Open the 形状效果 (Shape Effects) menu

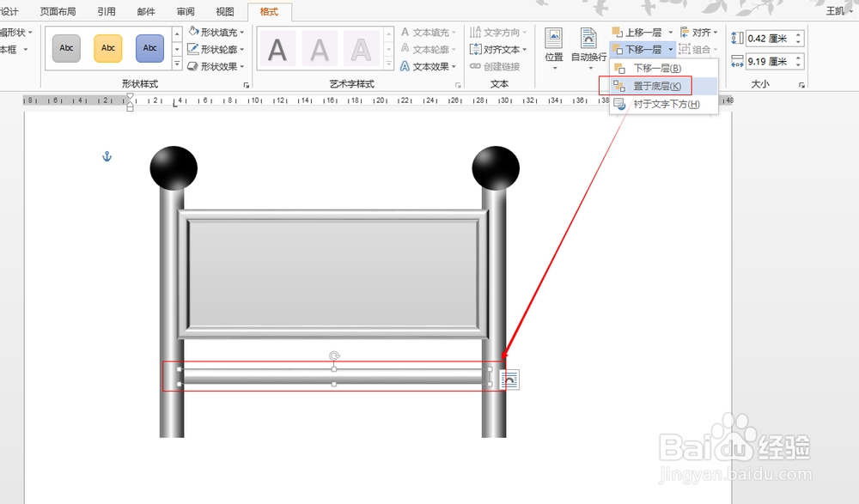[215, 66]
